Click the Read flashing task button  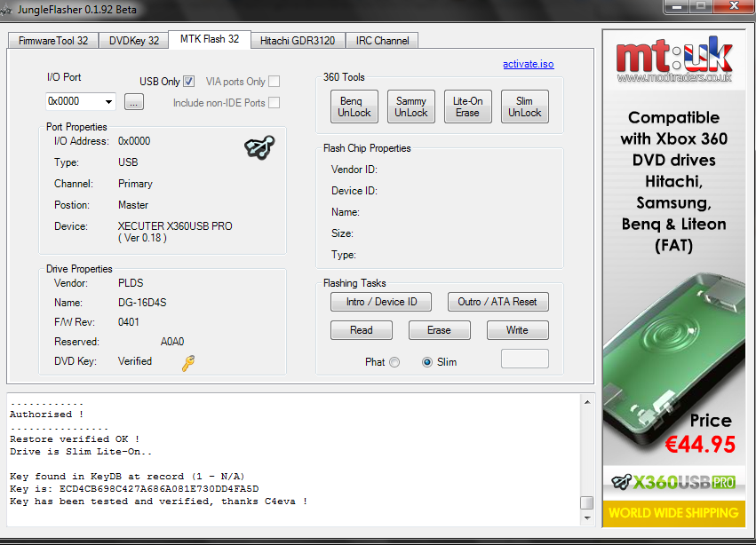[362, 330]
